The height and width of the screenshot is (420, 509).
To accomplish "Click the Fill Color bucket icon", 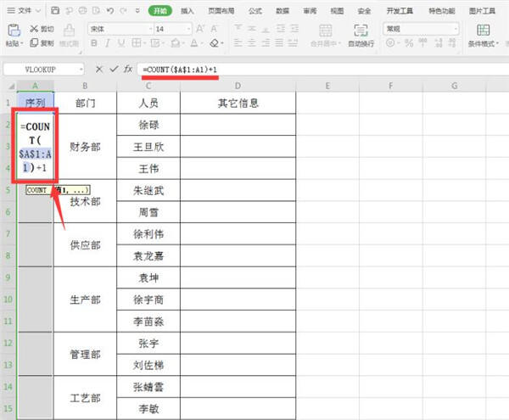I will click(x=176, y=42).
